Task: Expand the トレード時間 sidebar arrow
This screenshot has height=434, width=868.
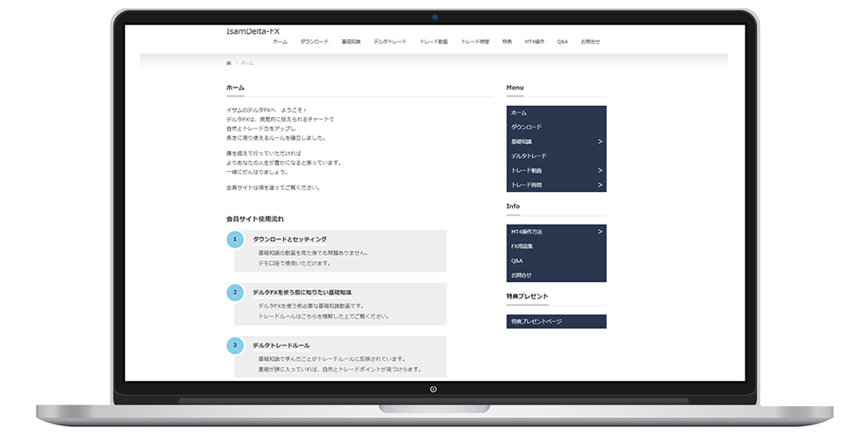Action: (x=600, y=185)
